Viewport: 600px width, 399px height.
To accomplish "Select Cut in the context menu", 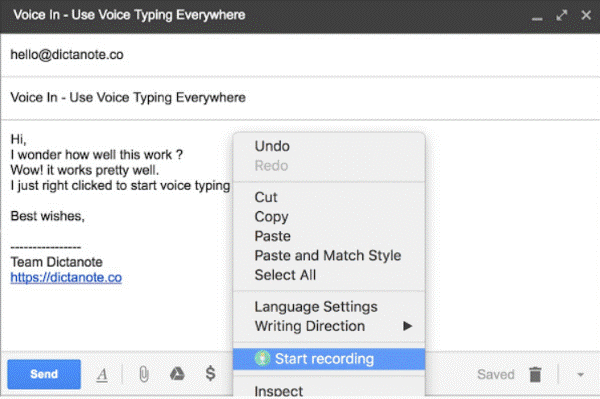I will pyautogui.click(x=329, y=197).
